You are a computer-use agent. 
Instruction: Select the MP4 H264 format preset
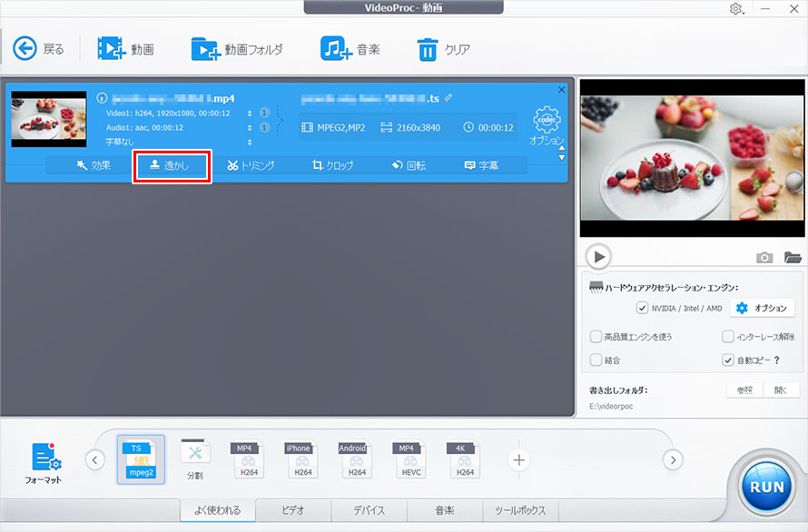249,459
